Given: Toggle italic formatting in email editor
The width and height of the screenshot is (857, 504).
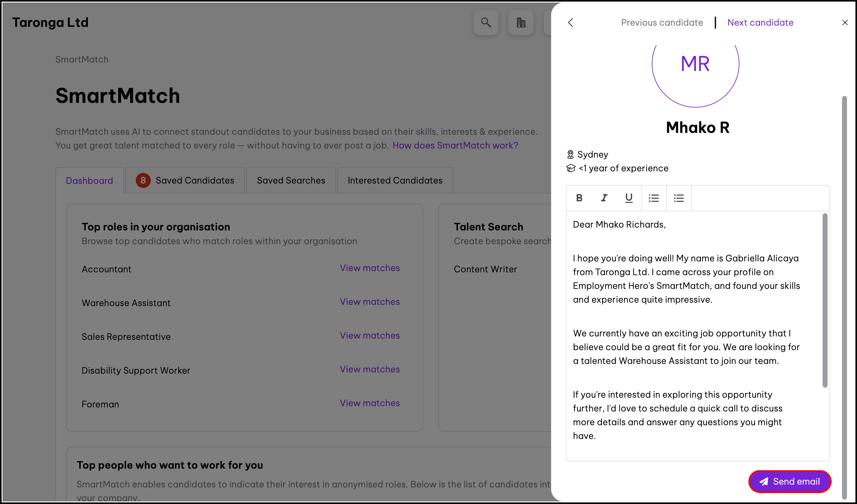Looking at the screenshot, I should tap(604, 198).
